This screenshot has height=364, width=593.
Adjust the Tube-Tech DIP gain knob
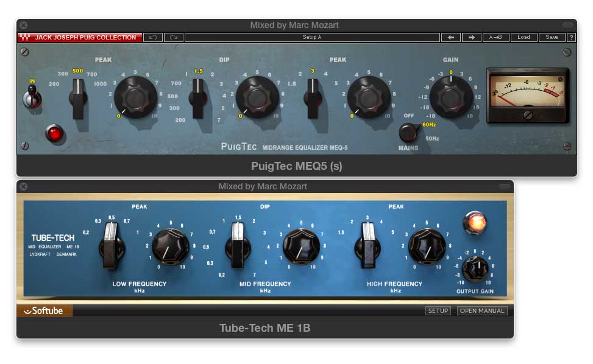click(x=302, y=247)
